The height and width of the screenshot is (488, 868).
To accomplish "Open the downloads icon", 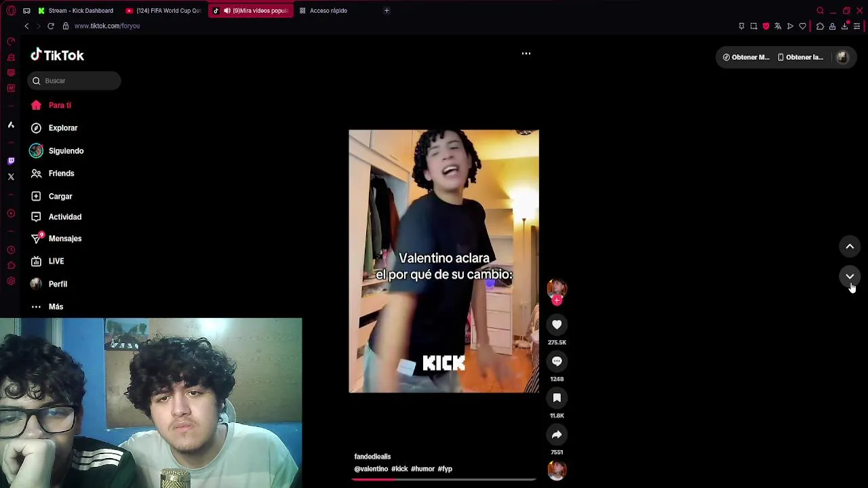I will click(844, 26).
